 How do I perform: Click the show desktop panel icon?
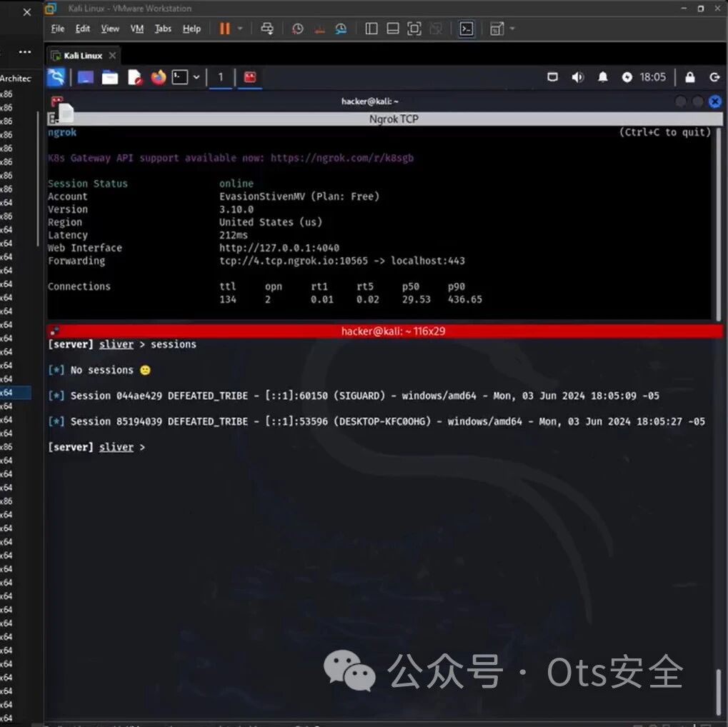86,77
